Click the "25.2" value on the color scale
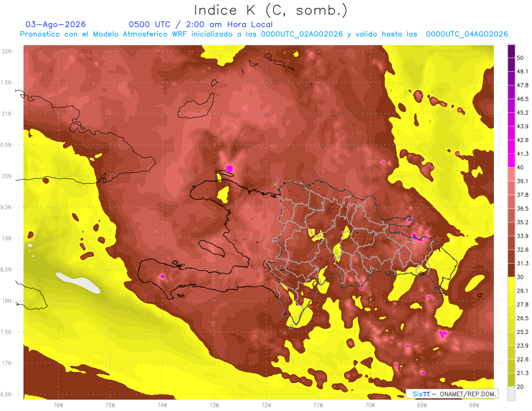Screen dimensions: 532x411 (522, 332)
